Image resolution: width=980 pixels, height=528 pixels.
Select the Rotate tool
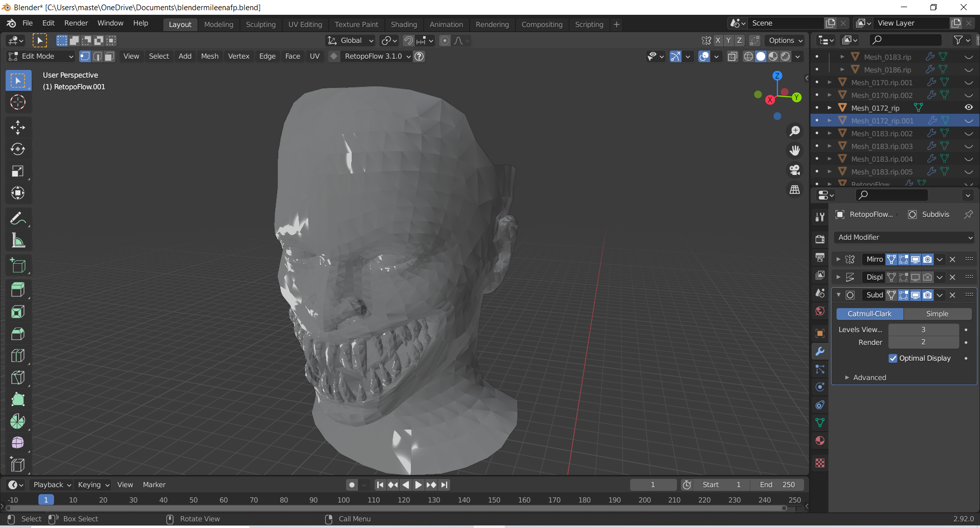pyautogui.click(x=18, y=149)
